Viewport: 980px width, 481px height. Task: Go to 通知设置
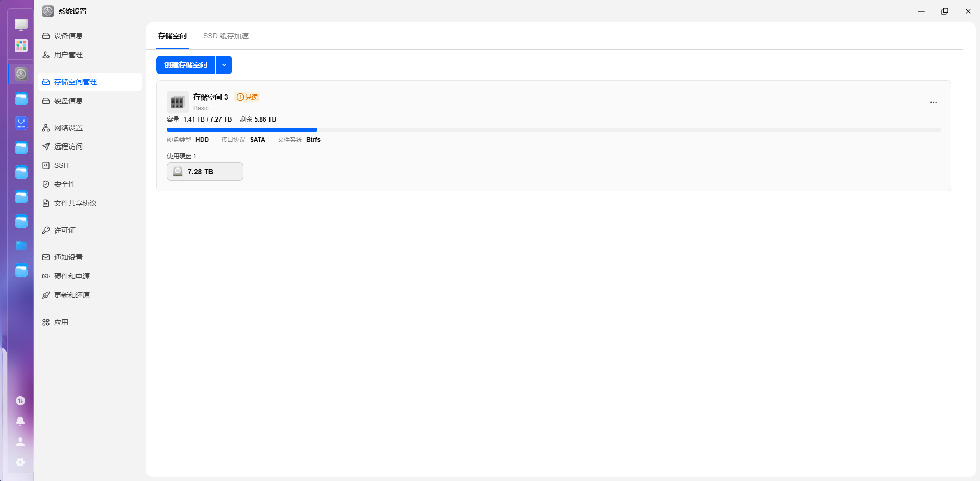(90, 257)
